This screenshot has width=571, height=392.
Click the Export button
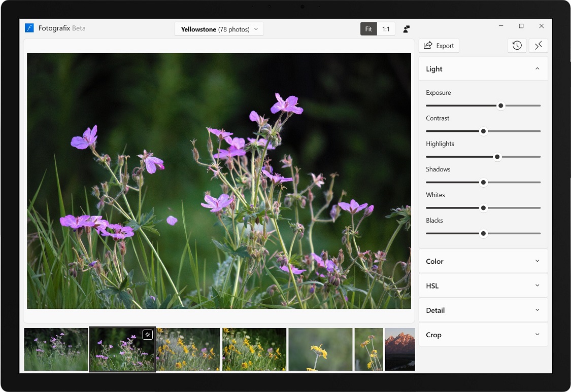click(439, 46)
